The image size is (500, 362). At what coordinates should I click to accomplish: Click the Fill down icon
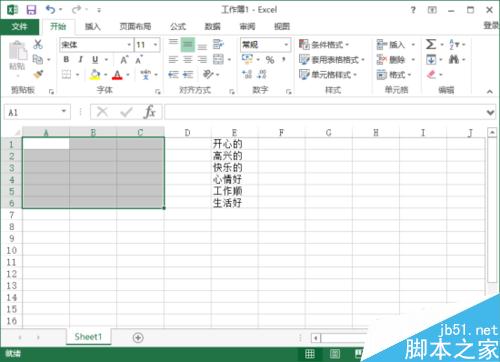click(x=431, y=60)
